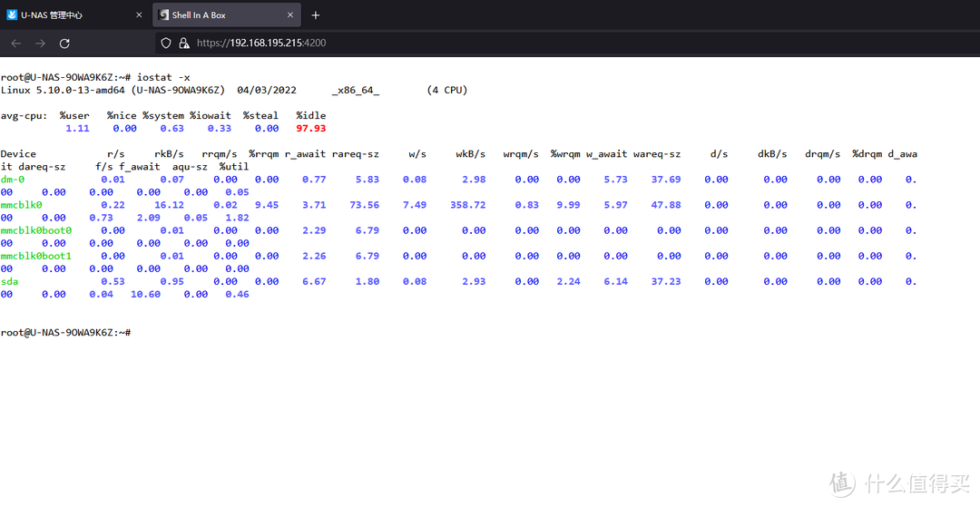This screenshot has height=507, width=980.
Task: Show site security info via lock icon
Action: (183, 43)
